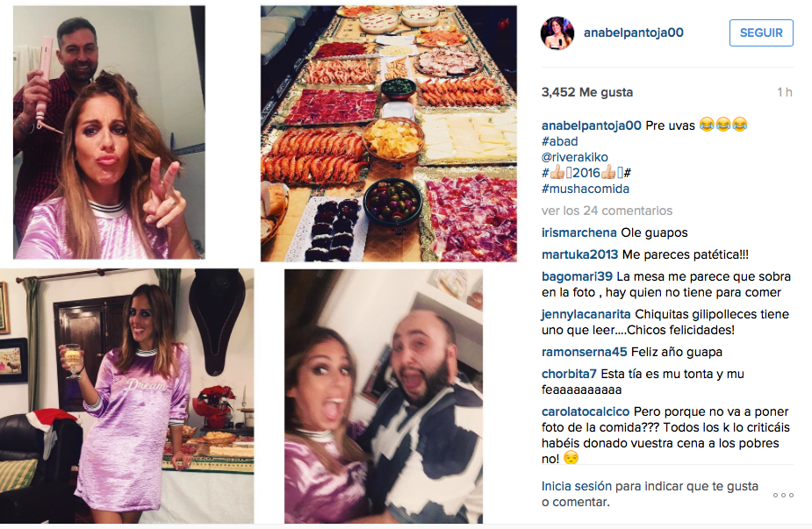
Task: Open jennylacanarita commenter profile
Action: tap(586, 314)
